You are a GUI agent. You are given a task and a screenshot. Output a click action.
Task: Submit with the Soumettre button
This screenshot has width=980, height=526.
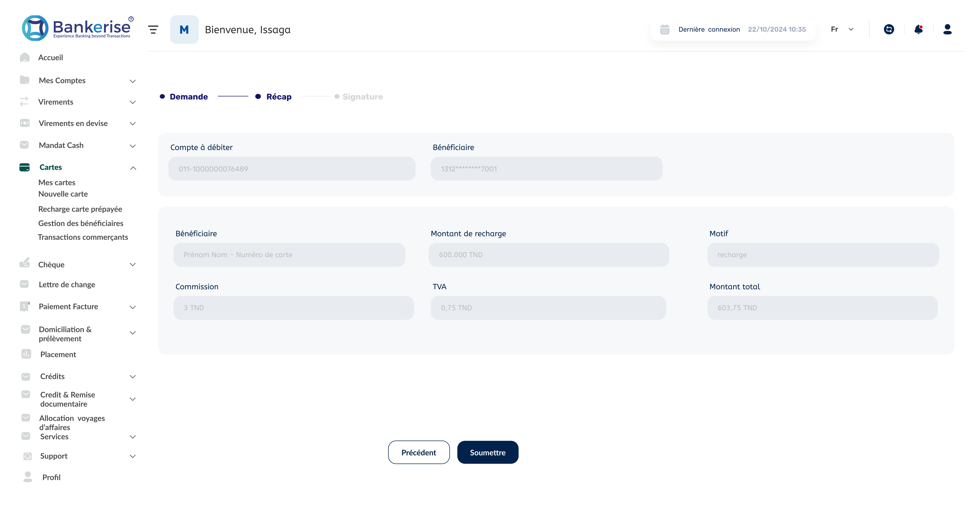click(x=488, y=452)
